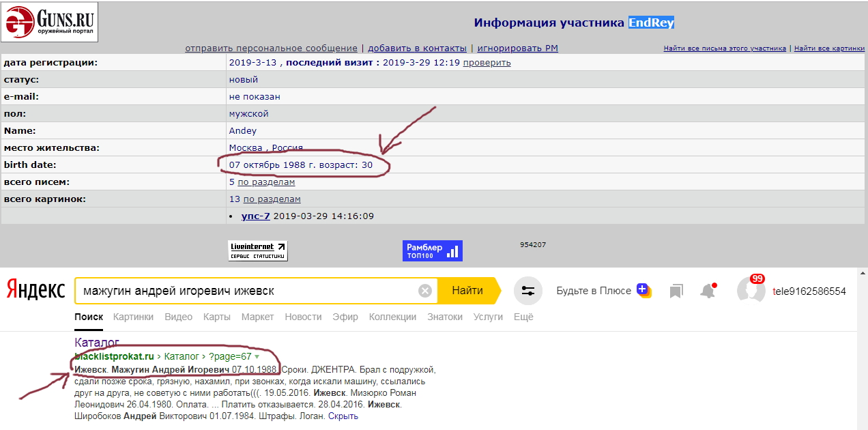Click the Каталог breadcrumb in result URL
The height and width of the screenshot is (430, 868).
tap(182, 357)
